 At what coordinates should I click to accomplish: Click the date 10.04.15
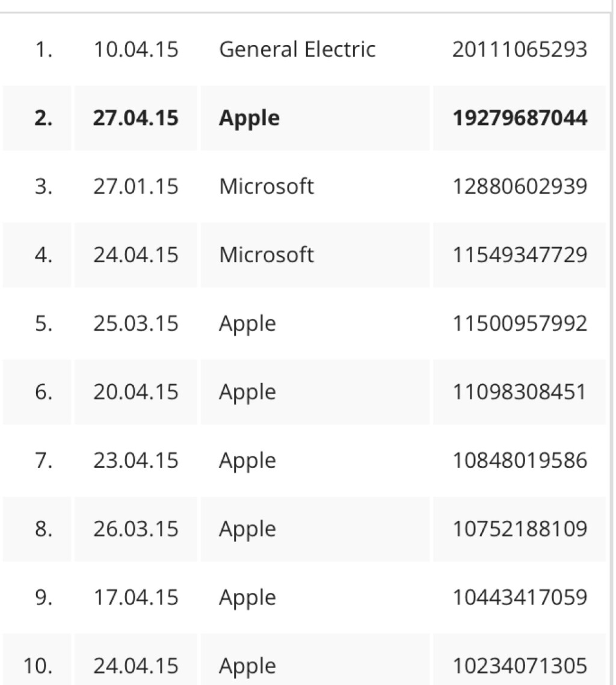coord(135,49)
